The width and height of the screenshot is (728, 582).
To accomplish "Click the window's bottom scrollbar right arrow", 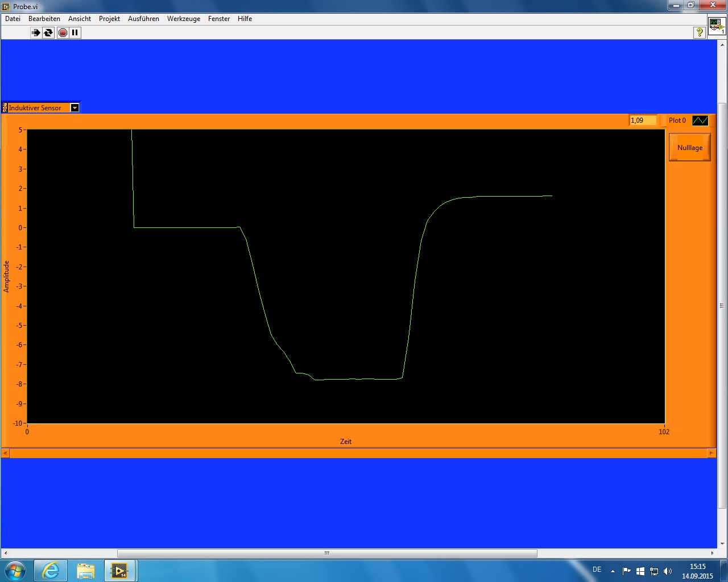I will (x=712, y=553).
